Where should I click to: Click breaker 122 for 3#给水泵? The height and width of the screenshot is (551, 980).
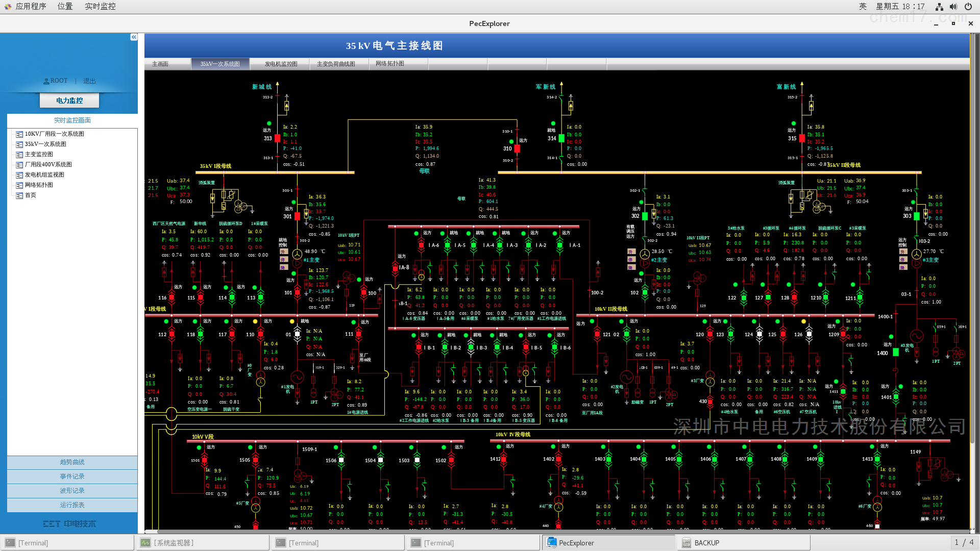[743, 297]
